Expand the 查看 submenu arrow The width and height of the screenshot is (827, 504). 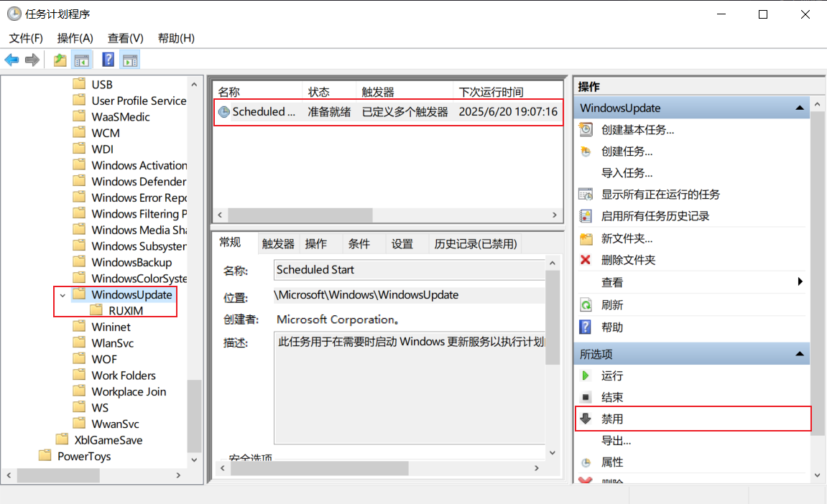tap(800, 282)
